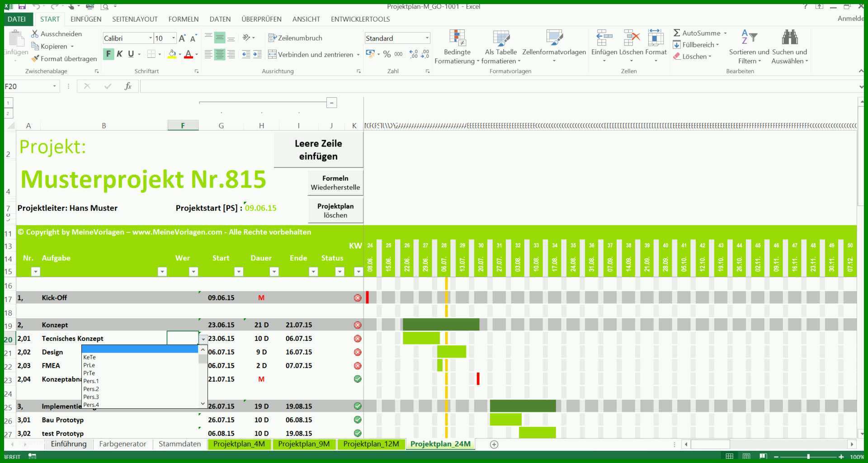Click the increase indent icon

click(257, 55)
